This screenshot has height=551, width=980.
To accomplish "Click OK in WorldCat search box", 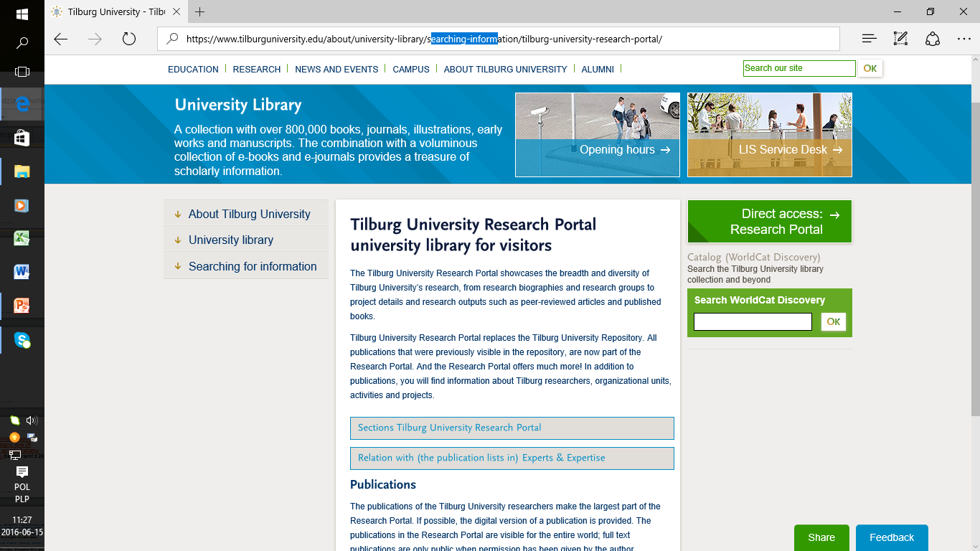I will point(834,321).
